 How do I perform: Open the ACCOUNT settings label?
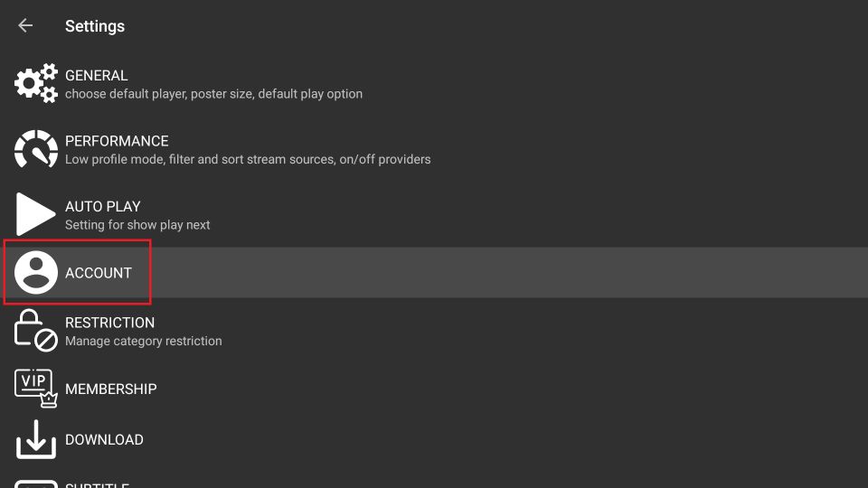pyautogui.click(x=99, y=273)
